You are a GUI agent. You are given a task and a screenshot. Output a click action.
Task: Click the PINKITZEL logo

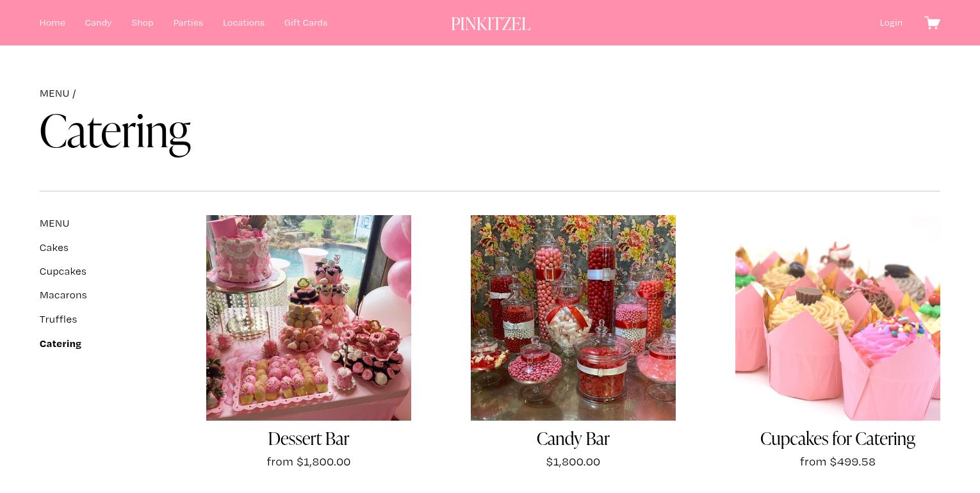pyautogui.click(x=491, y=24)
